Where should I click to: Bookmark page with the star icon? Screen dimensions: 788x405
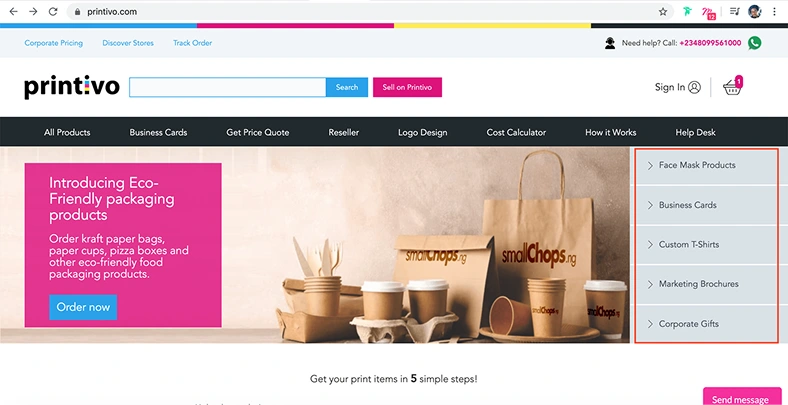coord(663,12)
